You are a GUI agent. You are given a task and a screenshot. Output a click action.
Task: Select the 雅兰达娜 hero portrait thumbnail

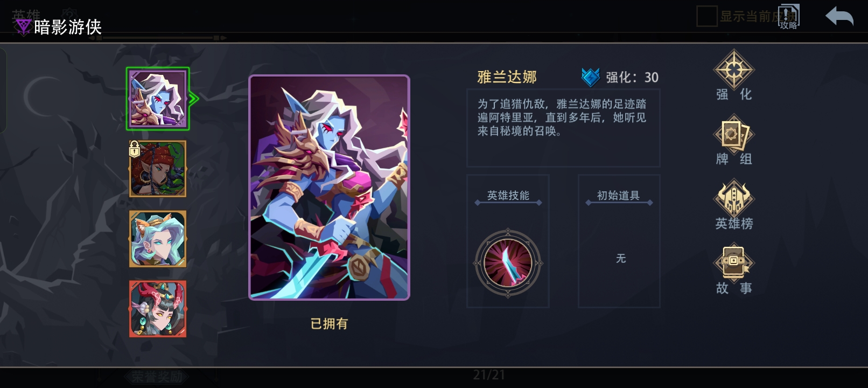(x=158, y=99)
